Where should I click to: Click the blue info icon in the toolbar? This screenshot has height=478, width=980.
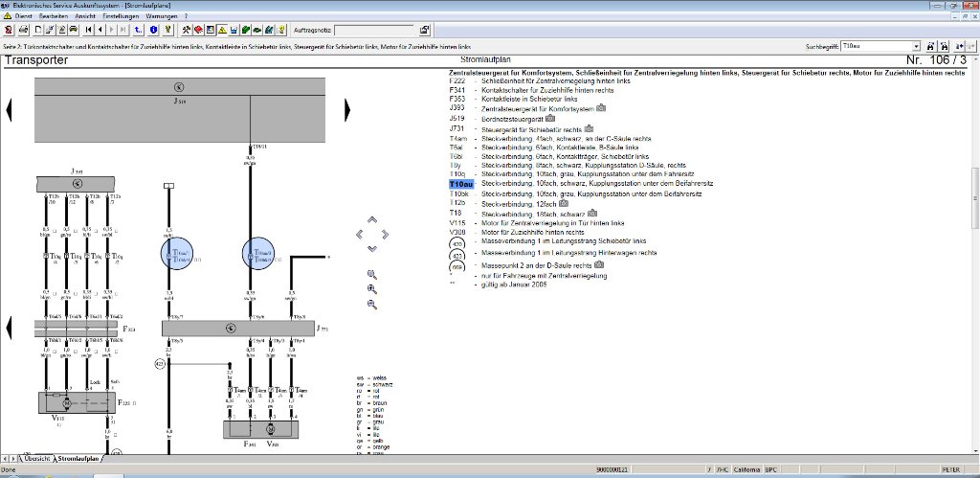tap(153, 31)
